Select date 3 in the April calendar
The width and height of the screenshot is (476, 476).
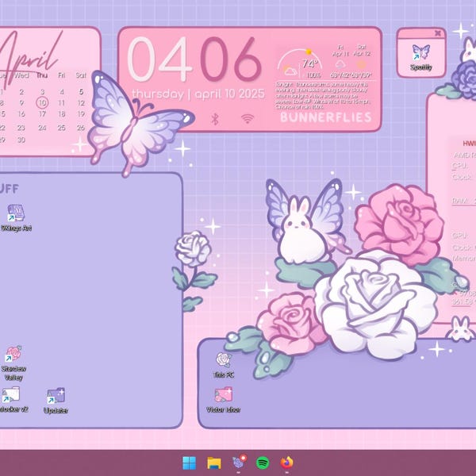[42, 92]
